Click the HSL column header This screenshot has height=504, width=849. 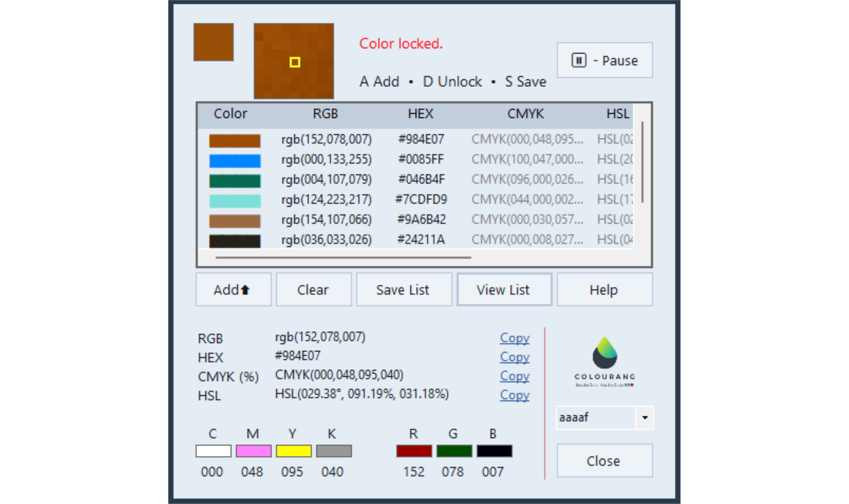click(618, 114)
